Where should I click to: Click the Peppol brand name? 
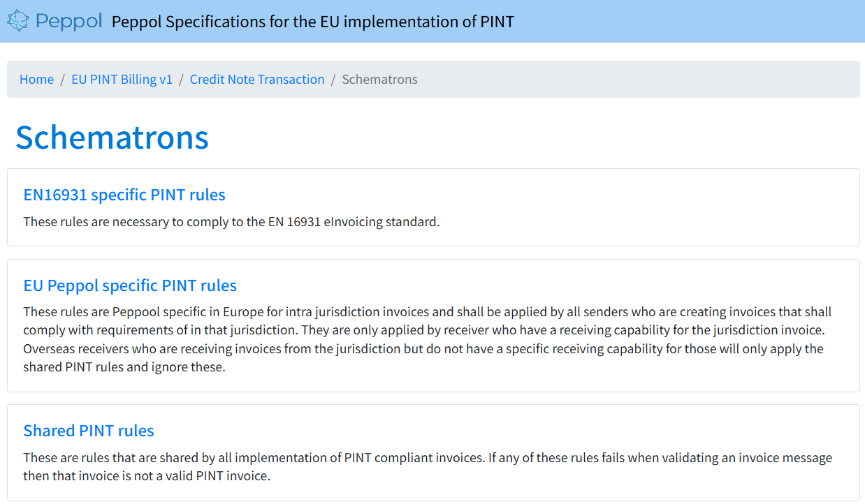coord(69,21)
